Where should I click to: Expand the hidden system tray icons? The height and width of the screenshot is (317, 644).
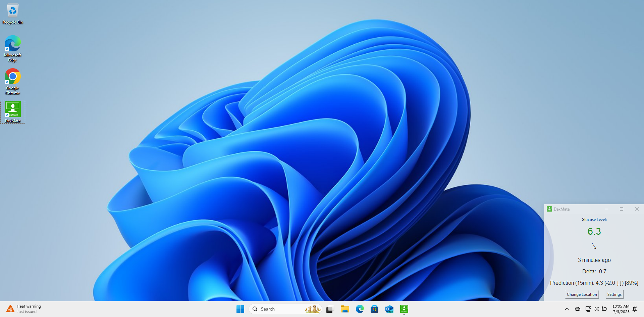point(567,309)
